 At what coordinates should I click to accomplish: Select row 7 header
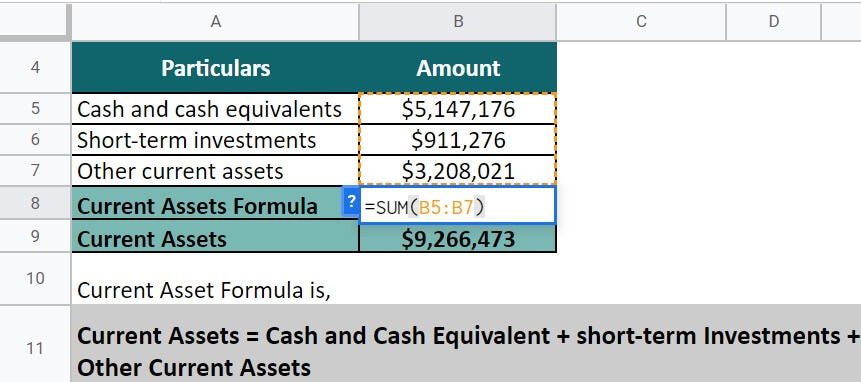tap(35, 171)
